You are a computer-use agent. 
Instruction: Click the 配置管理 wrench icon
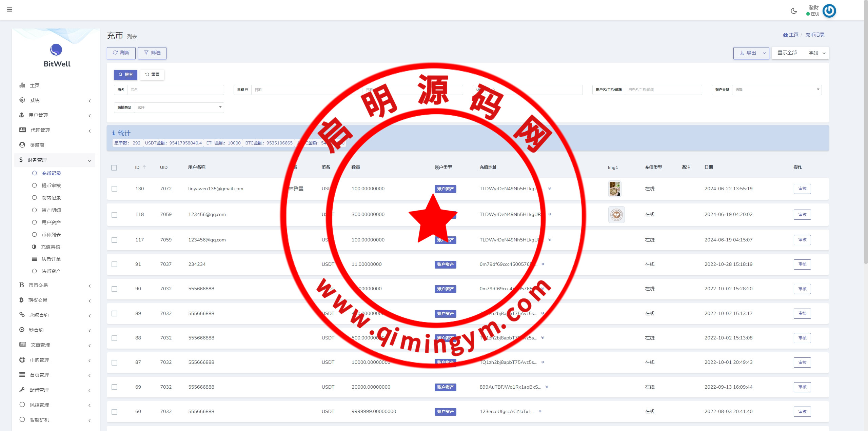click(x=22, y=390)
